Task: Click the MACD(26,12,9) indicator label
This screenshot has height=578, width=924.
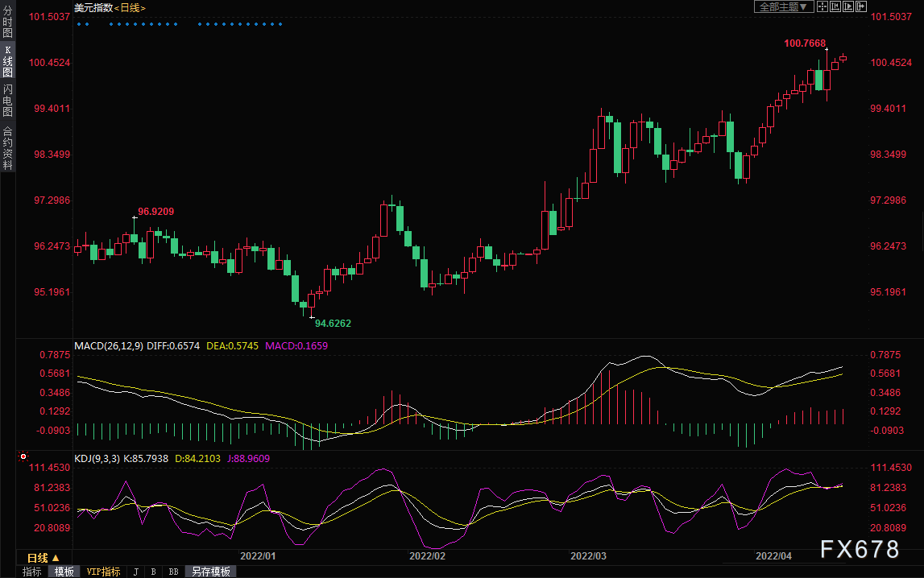Action: point(109,345)
